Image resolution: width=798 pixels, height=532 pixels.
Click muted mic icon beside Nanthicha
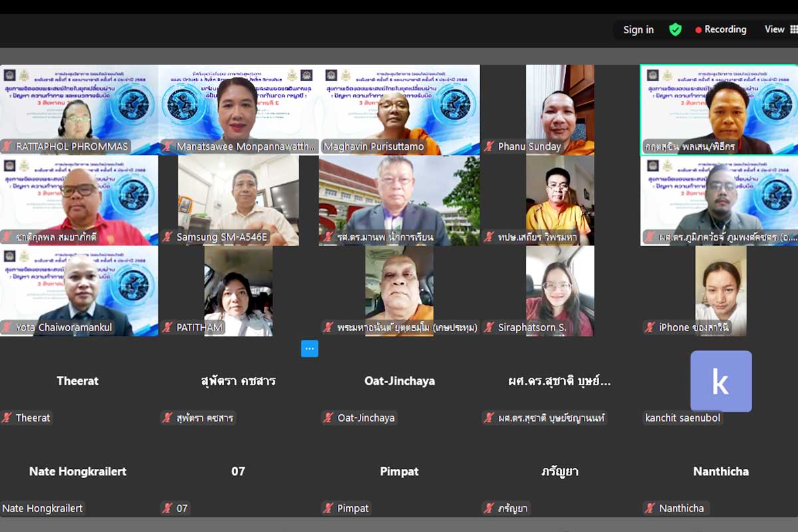click(651, 508)
